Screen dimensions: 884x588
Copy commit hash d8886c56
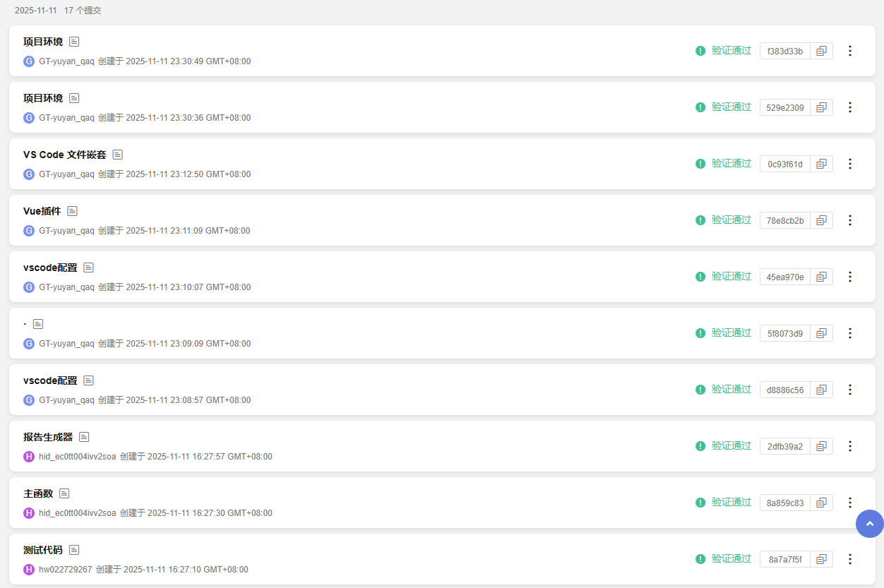click(x=821, y=390)
